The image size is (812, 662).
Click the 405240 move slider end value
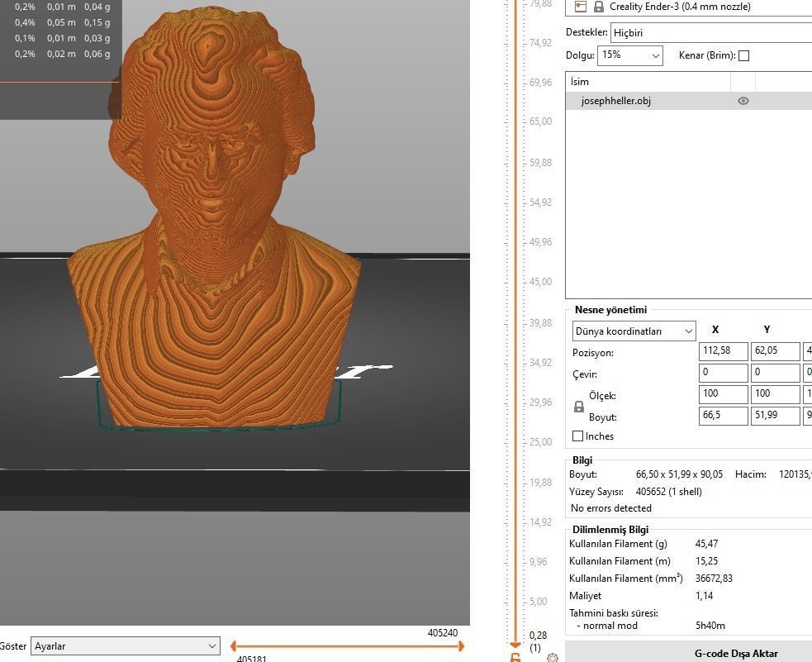[442, 633]
